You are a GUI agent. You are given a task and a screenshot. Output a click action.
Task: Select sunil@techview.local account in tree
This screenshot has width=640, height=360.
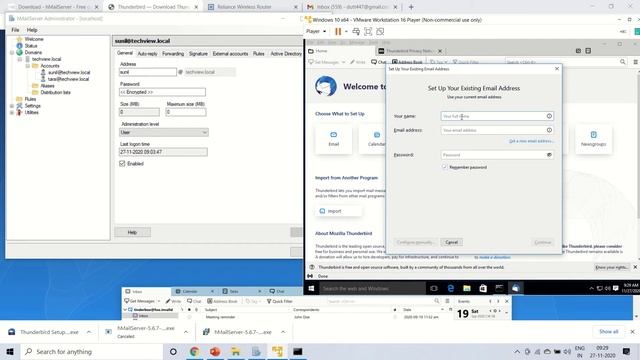(x=69, y=72)
